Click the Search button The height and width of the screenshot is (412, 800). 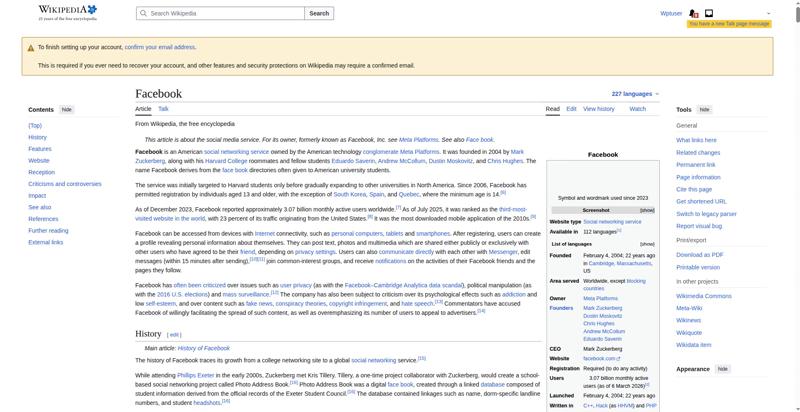319,13
